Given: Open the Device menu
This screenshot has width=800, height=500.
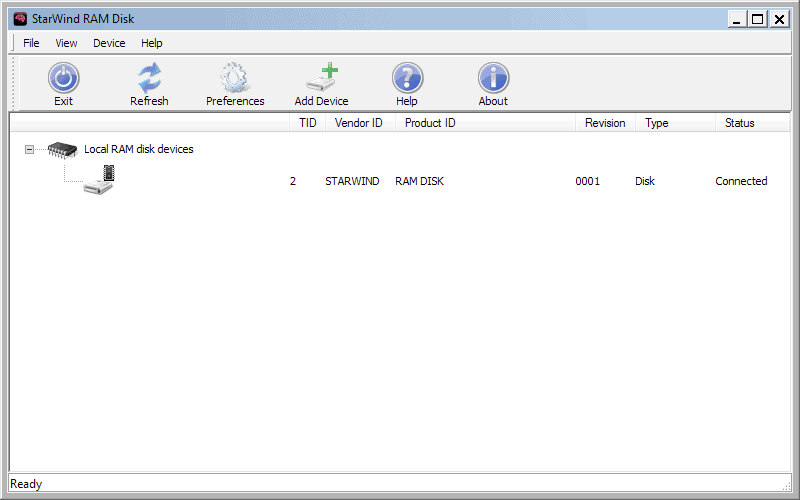Looking at the screenshot, I should 109,43.
